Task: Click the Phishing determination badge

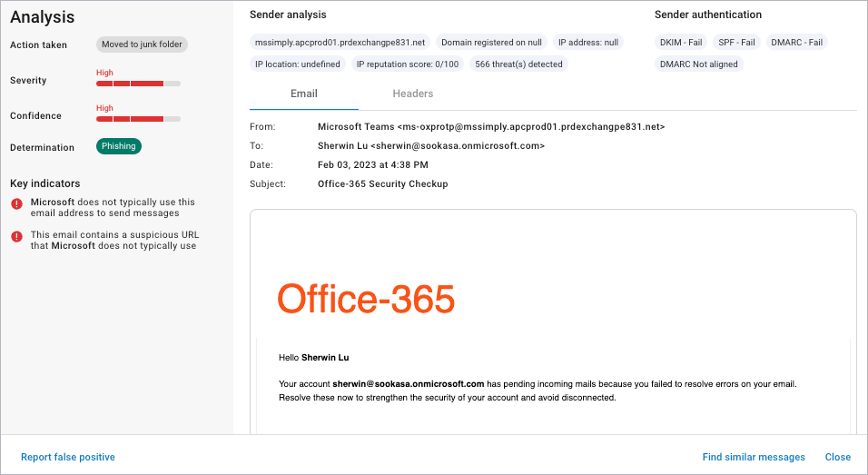Action: [118, 146]
